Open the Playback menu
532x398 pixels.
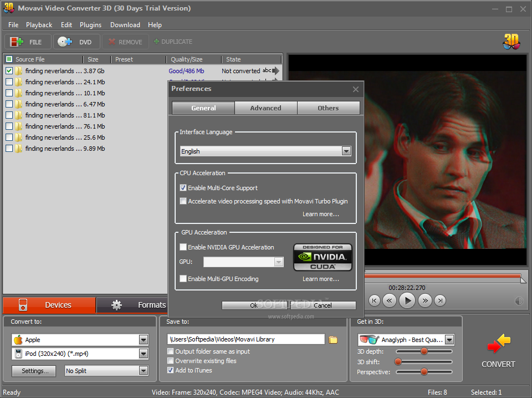39,25
